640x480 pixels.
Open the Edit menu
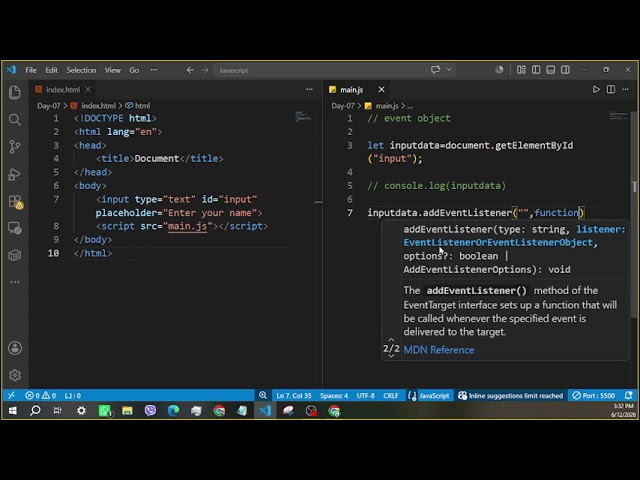(51, 70)
